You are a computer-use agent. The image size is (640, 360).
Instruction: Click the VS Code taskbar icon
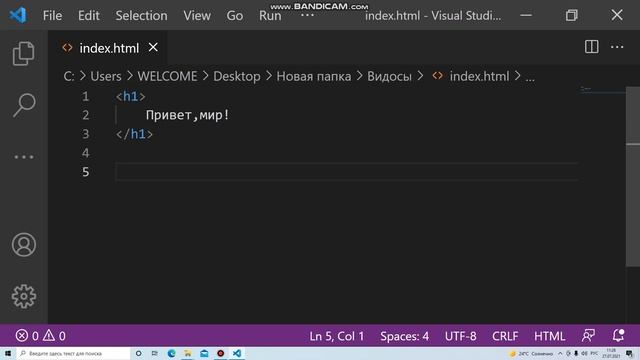coord(237,353)
